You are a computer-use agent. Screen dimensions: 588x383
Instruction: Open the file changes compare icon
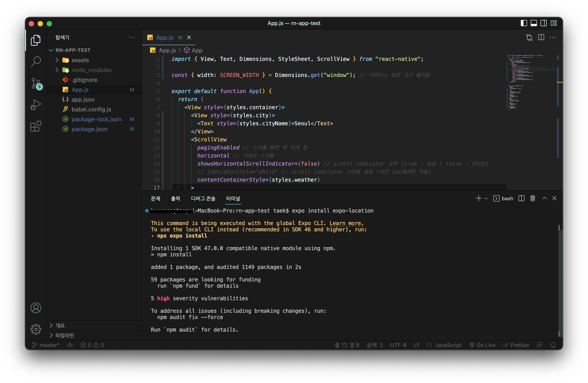coord(529,38)
